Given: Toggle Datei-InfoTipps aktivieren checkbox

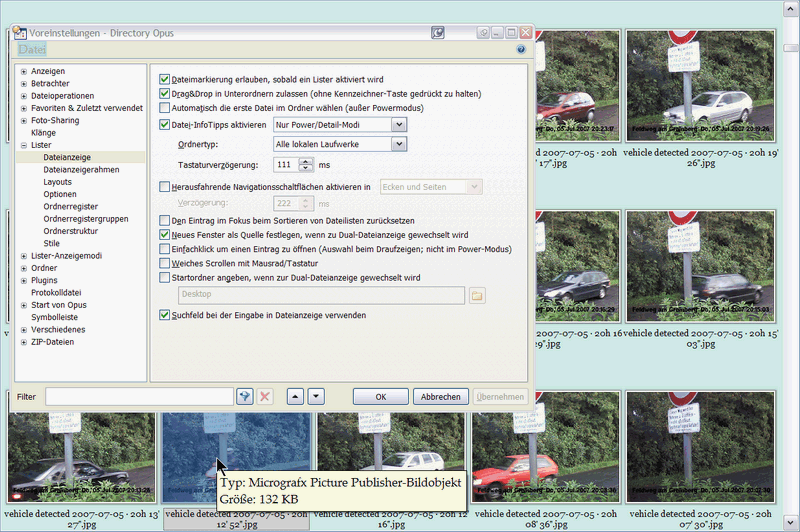Looking at the screenshot, I should click(x=164, y=124).
